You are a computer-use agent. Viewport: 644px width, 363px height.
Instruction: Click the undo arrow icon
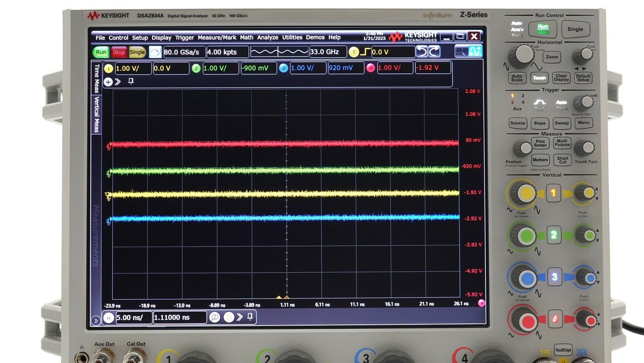coord(422,52)
